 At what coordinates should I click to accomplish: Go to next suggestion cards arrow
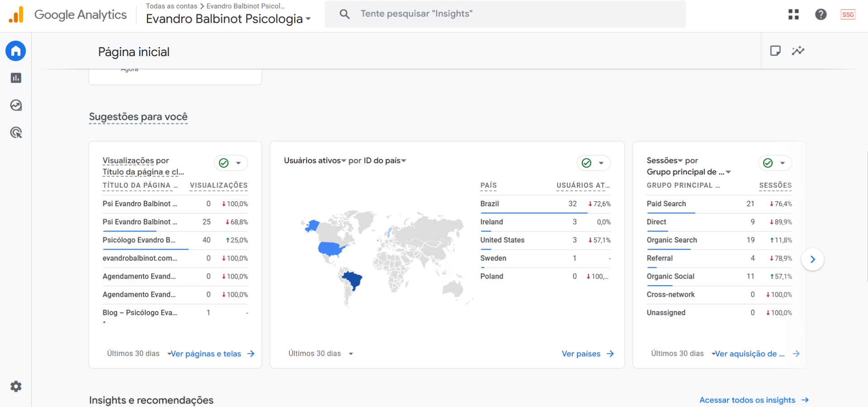(x=812, y=259)
